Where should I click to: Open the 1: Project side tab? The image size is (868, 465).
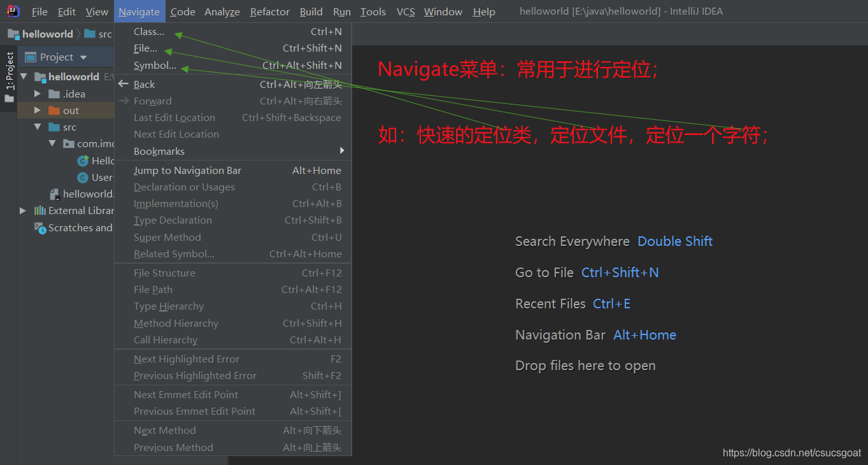pyautogui.click(x=9, y=78)
